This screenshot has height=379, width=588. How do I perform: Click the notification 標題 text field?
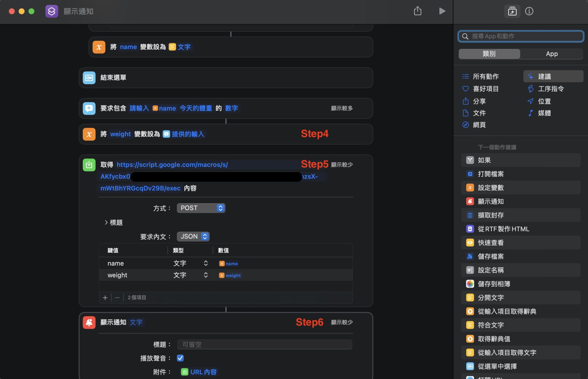click(x=264, y=344)
